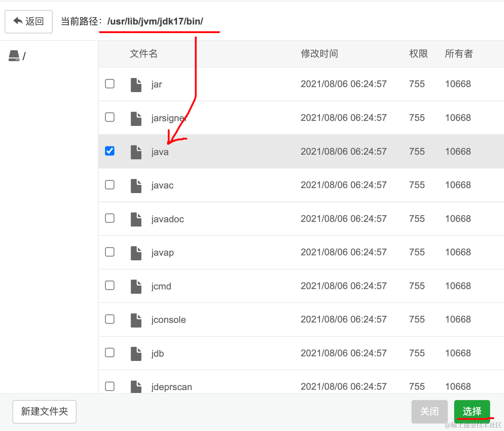504x431 pixels.
Task: Check the jdb checkbox
Action: [x=110, y=352]
